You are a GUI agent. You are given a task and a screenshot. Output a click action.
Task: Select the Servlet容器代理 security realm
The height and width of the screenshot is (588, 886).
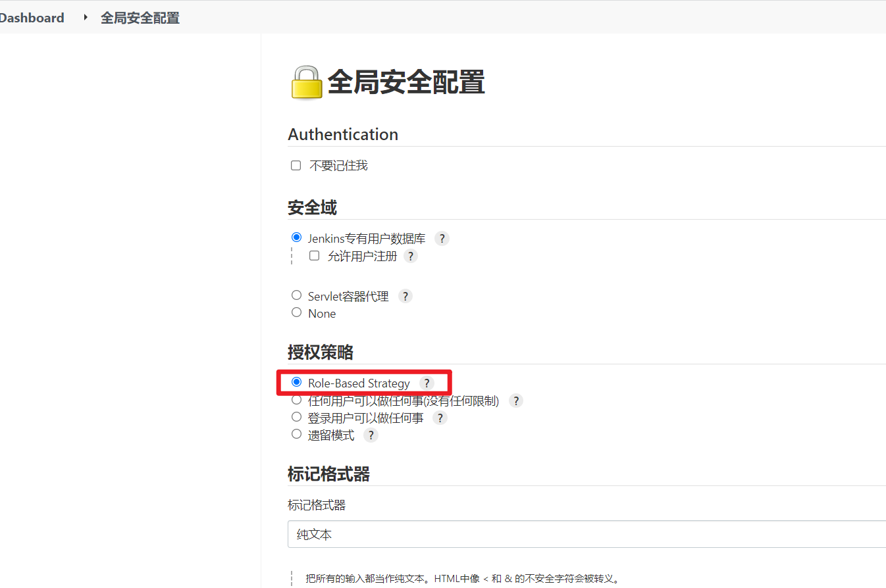point(296,296)
